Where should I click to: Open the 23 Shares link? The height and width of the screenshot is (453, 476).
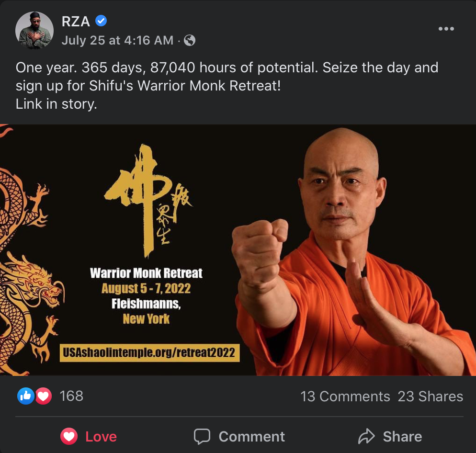431,396
